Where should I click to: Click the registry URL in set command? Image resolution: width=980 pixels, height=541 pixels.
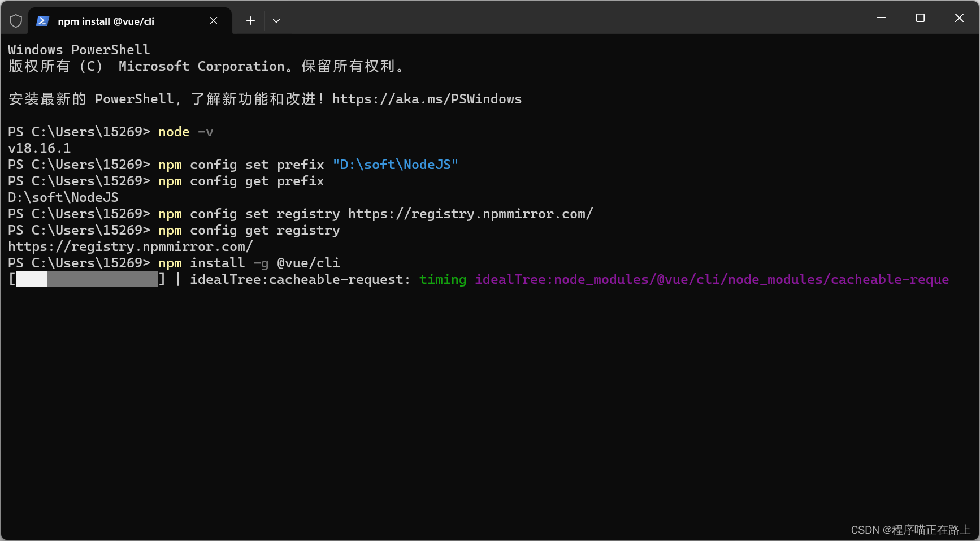click(x=470, y=214)
